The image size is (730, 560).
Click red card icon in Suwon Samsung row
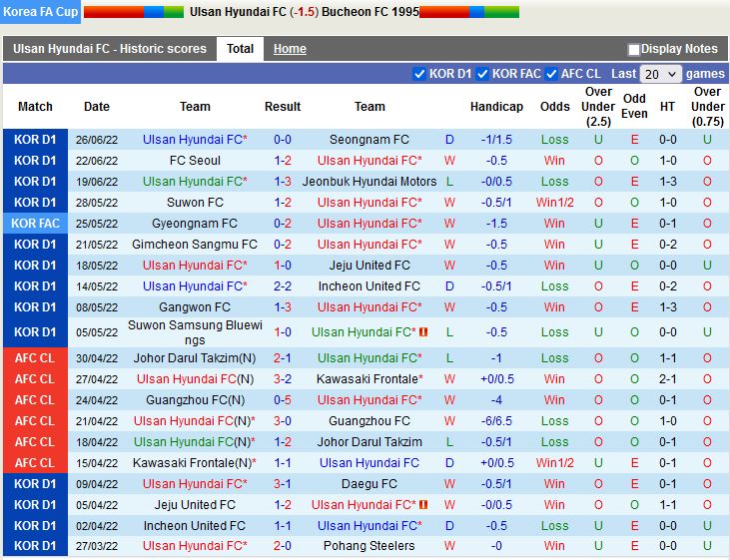pos(423,332)
